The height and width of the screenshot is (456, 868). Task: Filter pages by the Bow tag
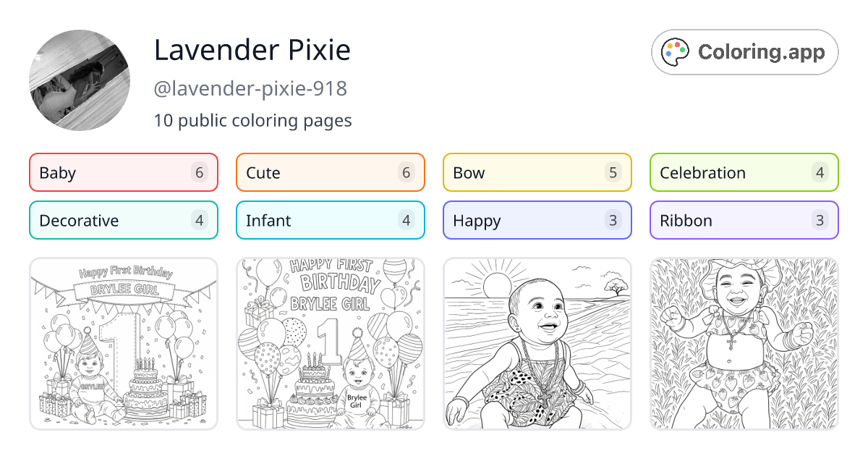537,172
